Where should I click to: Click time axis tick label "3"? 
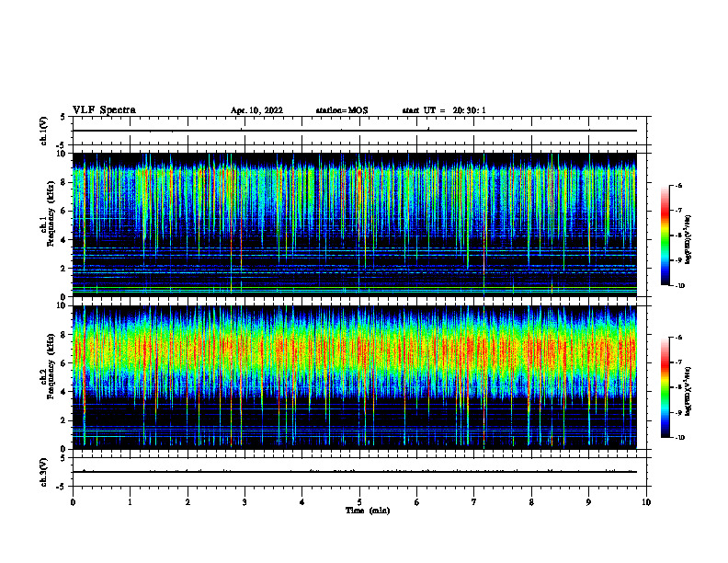pos(245,502)
